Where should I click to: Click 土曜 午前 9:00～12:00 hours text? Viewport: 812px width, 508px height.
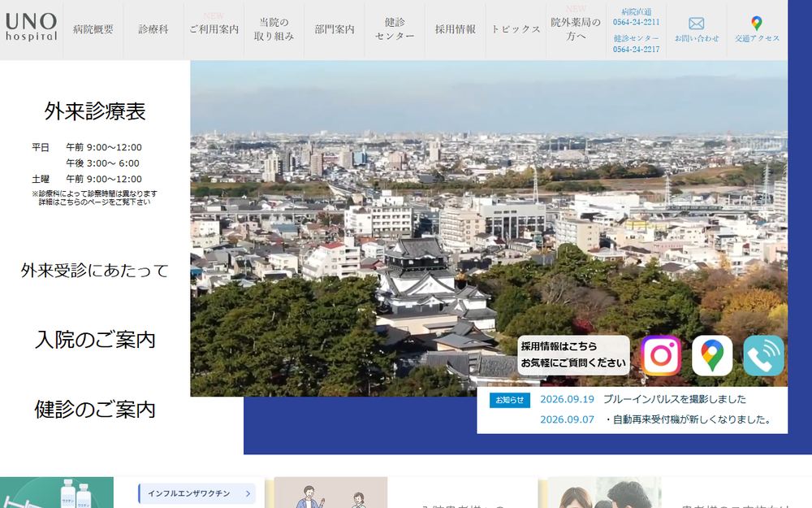[x=87, y=179]
